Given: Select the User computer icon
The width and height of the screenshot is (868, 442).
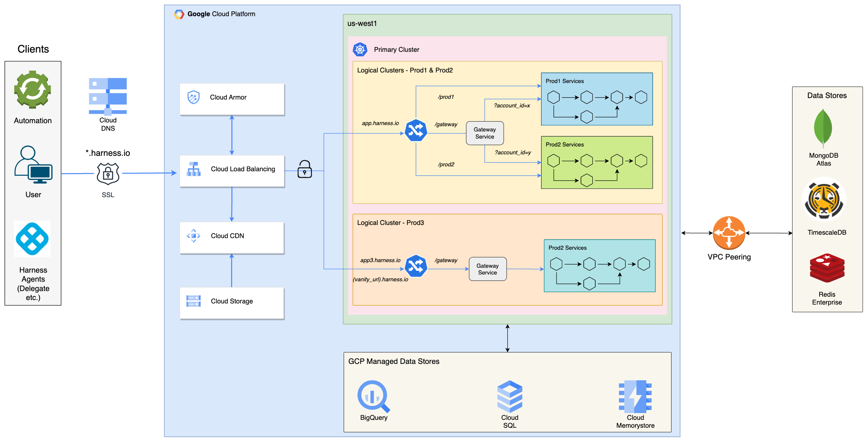Looking at the screenshot, I should pyautogui.click(x=33, y=165).
